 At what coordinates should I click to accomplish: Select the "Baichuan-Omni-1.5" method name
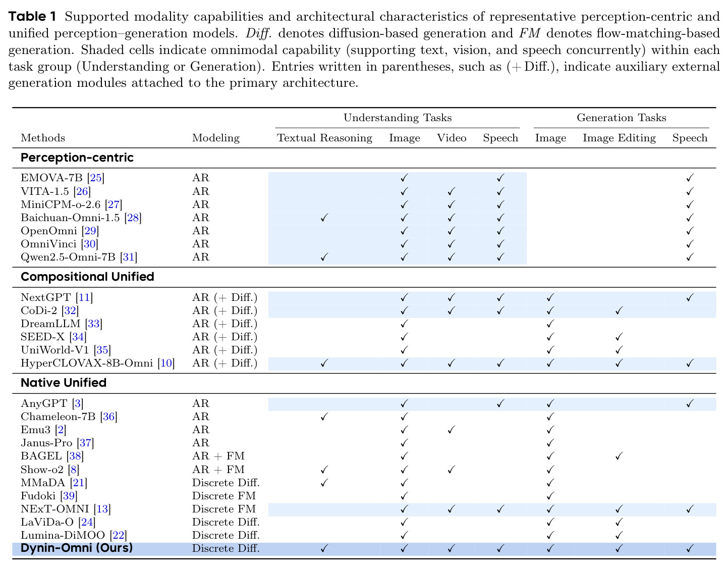(x=71, y=218)
